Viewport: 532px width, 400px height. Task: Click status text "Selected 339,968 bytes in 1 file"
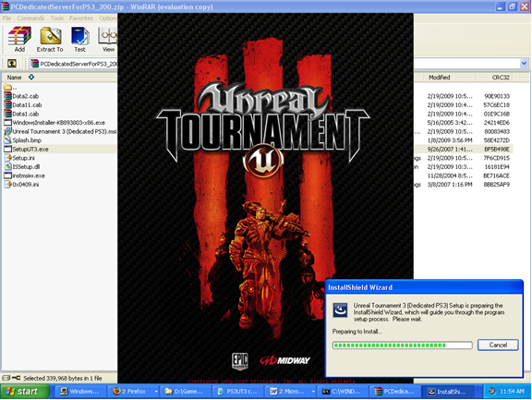pos(63,378)
